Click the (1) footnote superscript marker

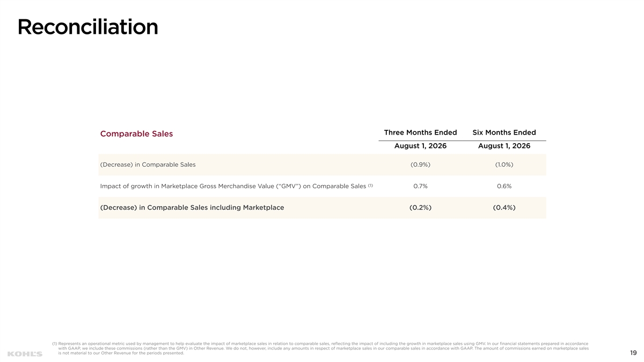pos(370,185)
